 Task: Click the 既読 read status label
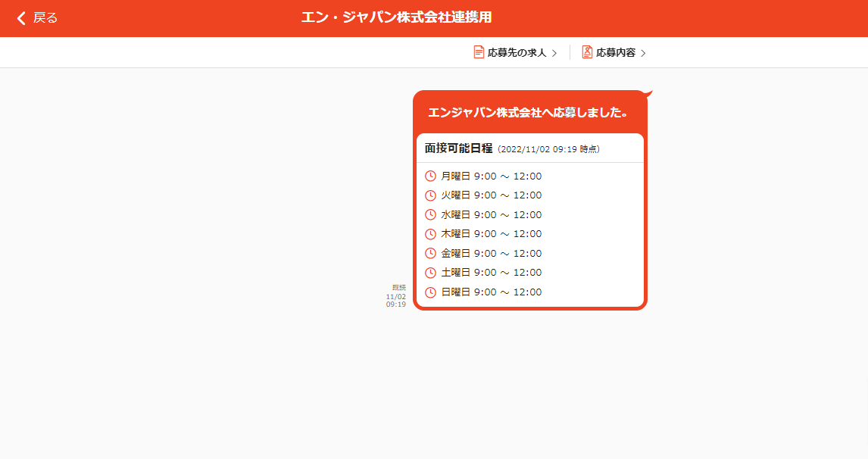pos(399,287)
